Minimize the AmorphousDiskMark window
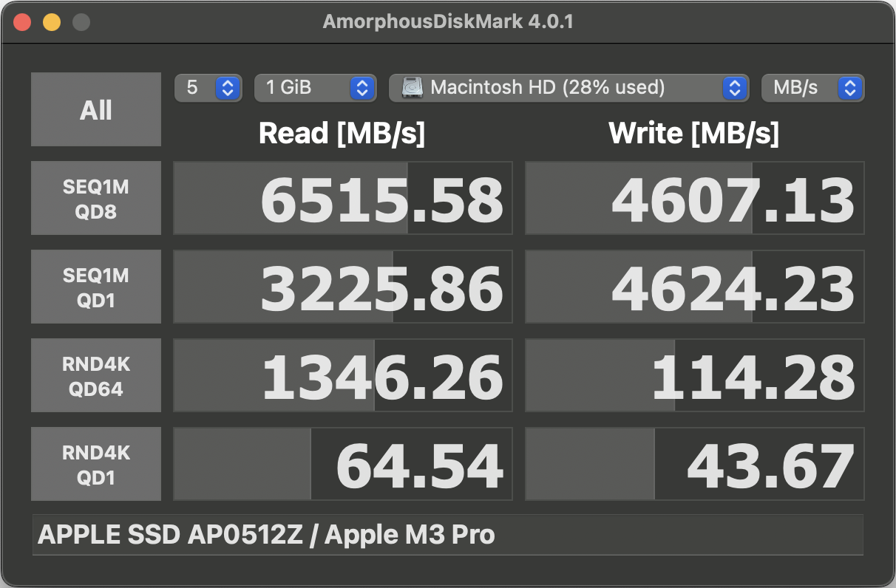The height and width of the screenshot is (588, 896). point(52,22)
